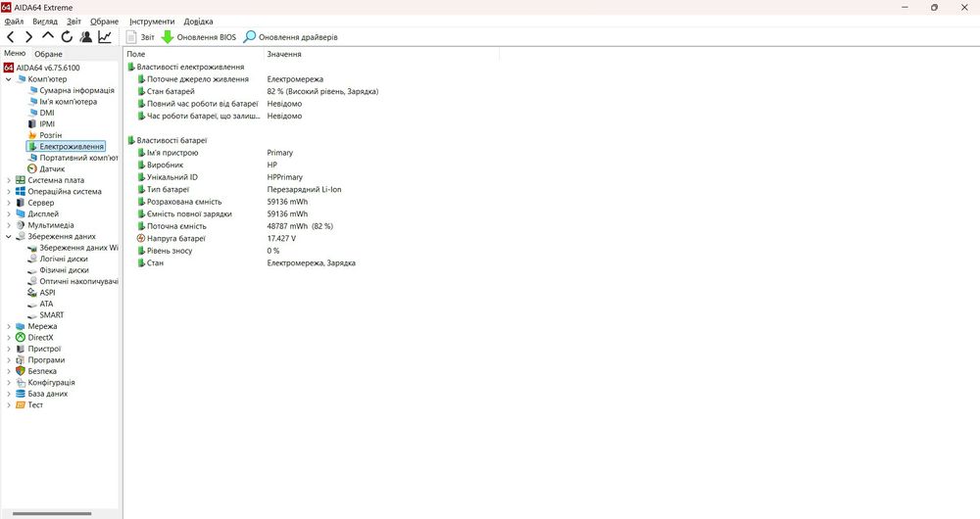This screenshot has height=519, width=980.
Task: Select Електроживлення tree item
Action: coord(66,147)
